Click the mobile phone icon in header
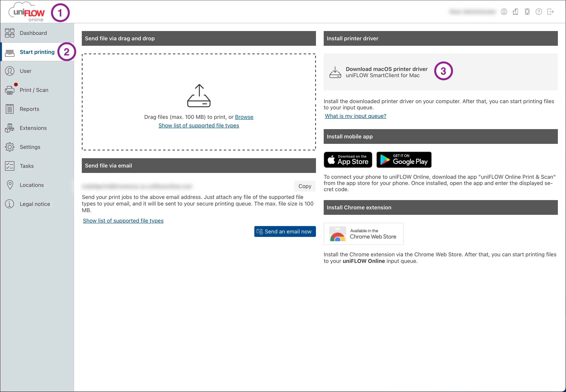Image resolution: width=566 pixels, height=392 pixels. click(527, 12)
